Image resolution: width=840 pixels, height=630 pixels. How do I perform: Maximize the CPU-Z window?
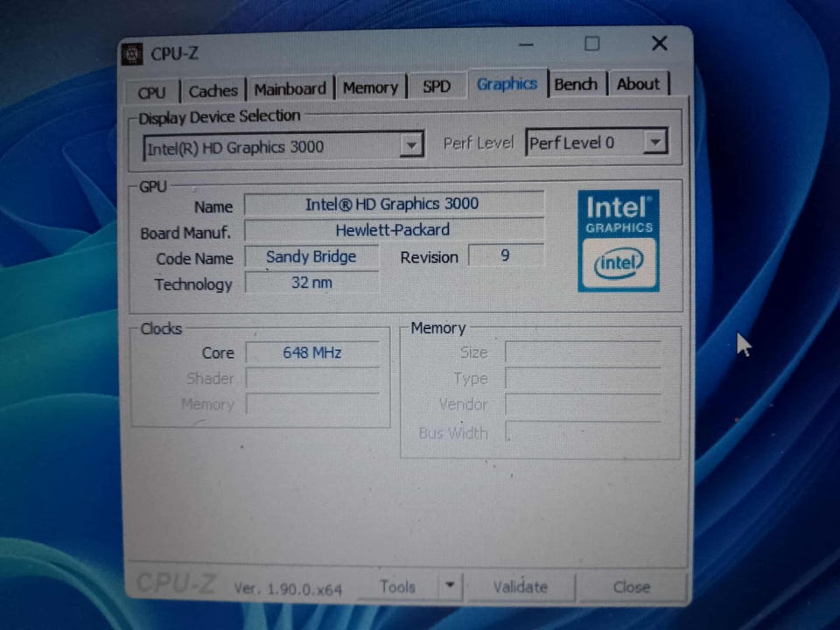click(592, 44)
